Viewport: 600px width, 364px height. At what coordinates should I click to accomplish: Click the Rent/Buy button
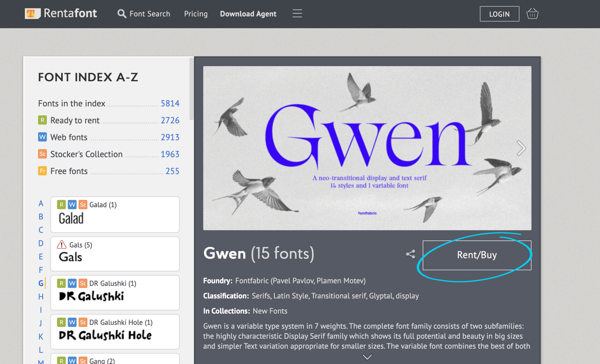point(477,255)
